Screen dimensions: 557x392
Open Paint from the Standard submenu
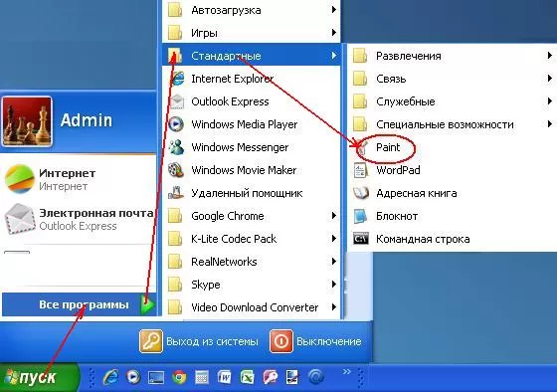tap(452, 147)
